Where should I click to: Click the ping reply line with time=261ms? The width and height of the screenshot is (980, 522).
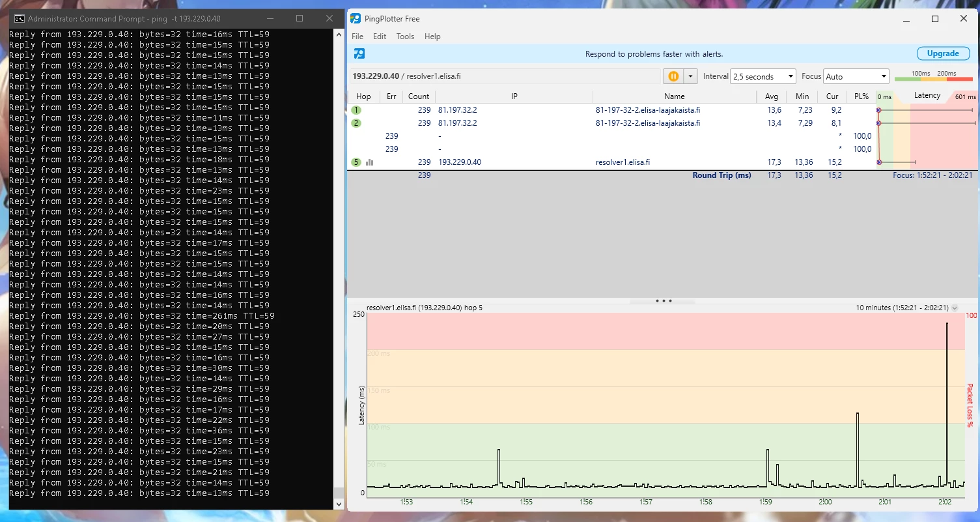click(142, 316)
